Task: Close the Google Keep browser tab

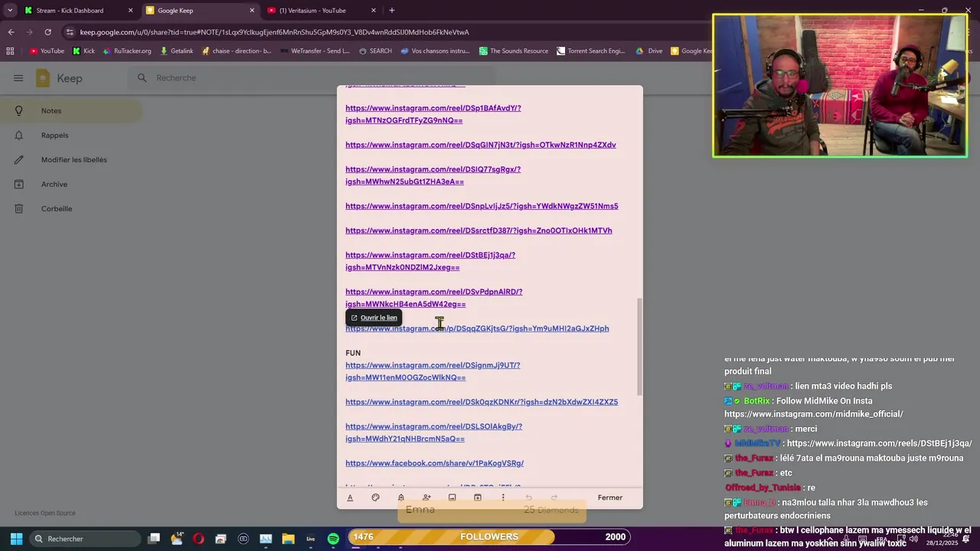Action: tap(252, 11)
